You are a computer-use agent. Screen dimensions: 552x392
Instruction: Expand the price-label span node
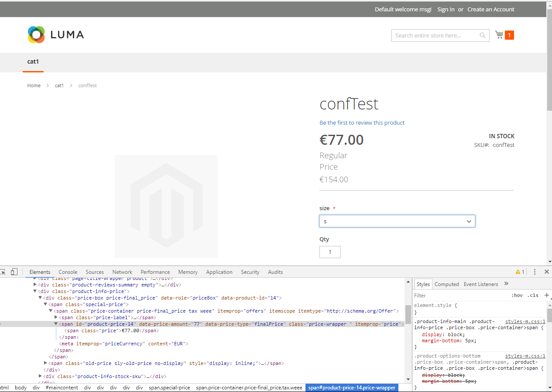tap(56, 317)
